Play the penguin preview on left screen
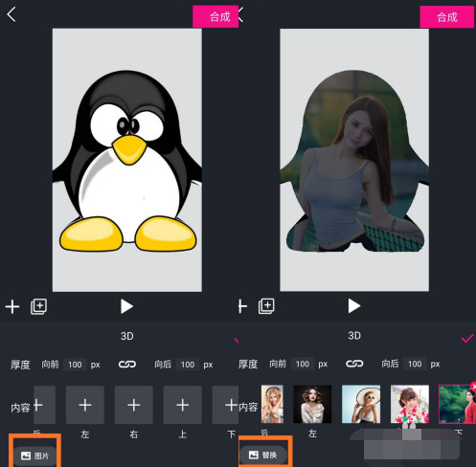The height and width of the screenshot is (467, 476). [126, 306]
